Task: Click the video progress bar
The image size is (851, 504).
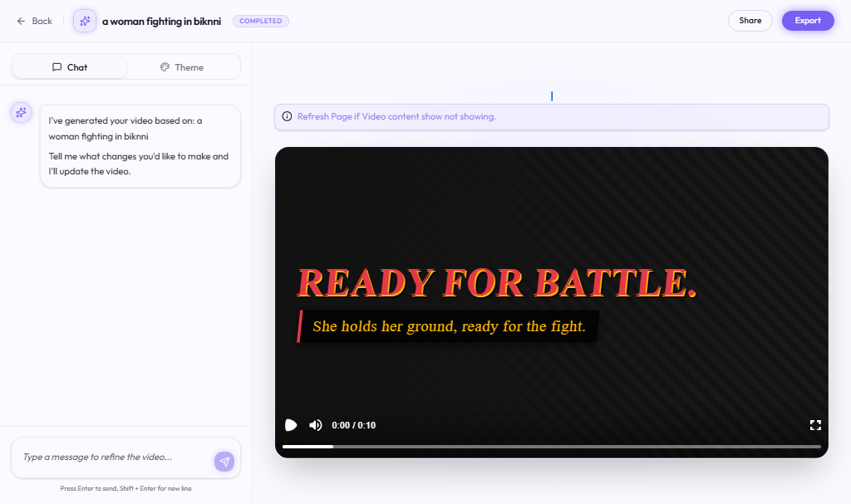Action: [551, 447]
